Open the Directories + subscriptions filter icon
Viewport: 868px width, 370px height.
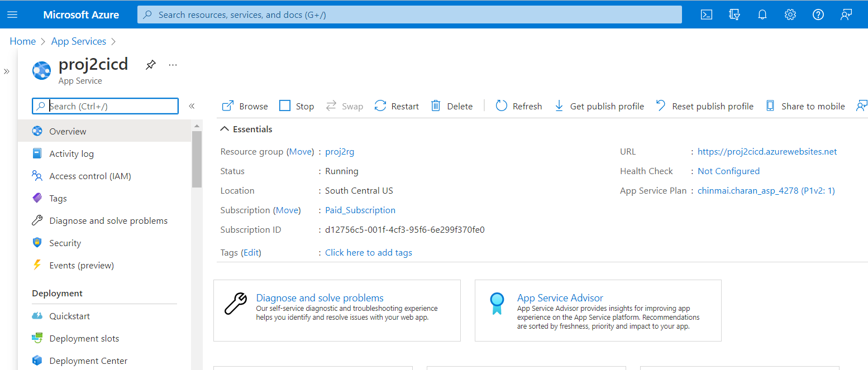pos(735,15)
